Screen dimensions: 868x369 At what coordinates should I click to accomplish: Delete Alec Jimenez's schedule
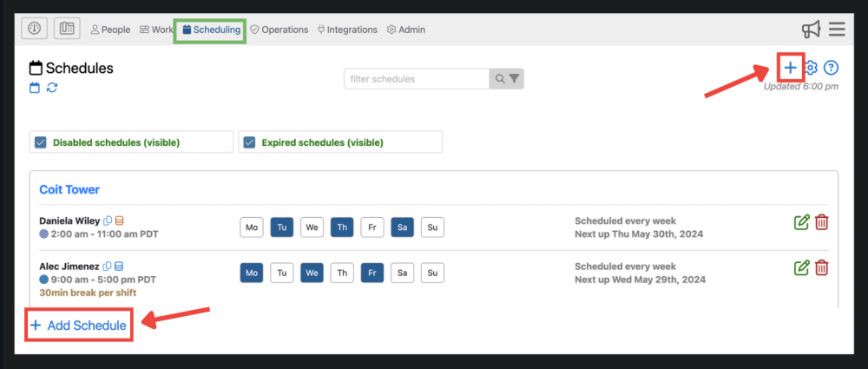[x=822, y=267]
